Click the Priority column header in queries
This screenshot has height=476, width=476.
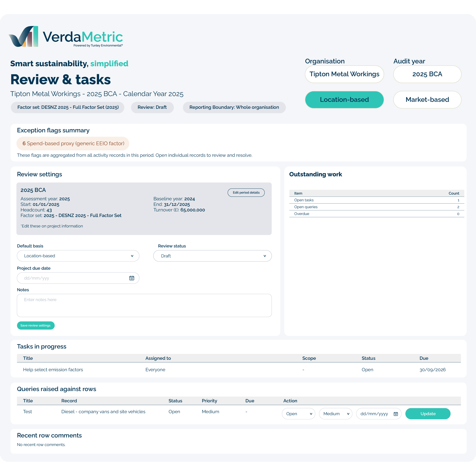[x=209, y=401]
